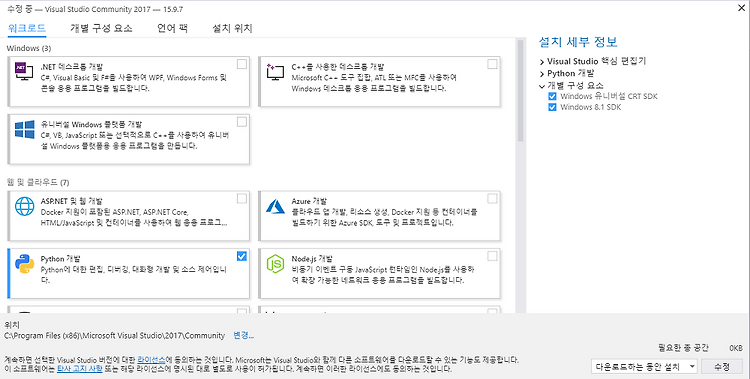The width and height of the screenshot is (750, 379).
Task: Click the ASP.NET globe icon
Action: click(x=24, y=206)
